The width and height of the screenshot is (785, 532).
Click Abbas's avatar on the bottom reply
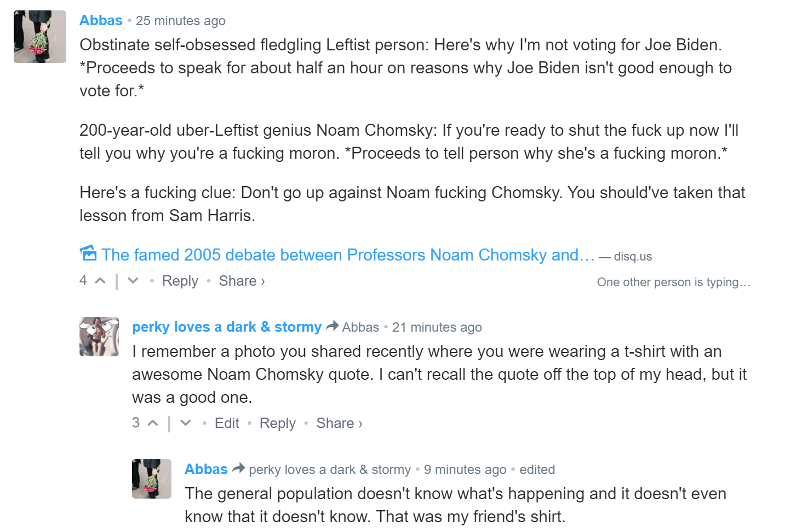pyautogui.click(x=152, y=479)
